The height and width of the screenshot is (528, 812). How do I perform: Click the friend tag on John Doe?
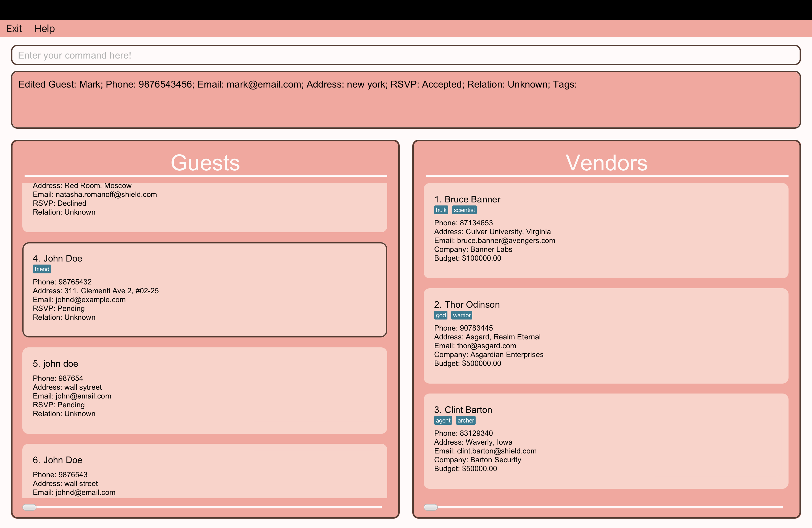[x=42, y=269]
